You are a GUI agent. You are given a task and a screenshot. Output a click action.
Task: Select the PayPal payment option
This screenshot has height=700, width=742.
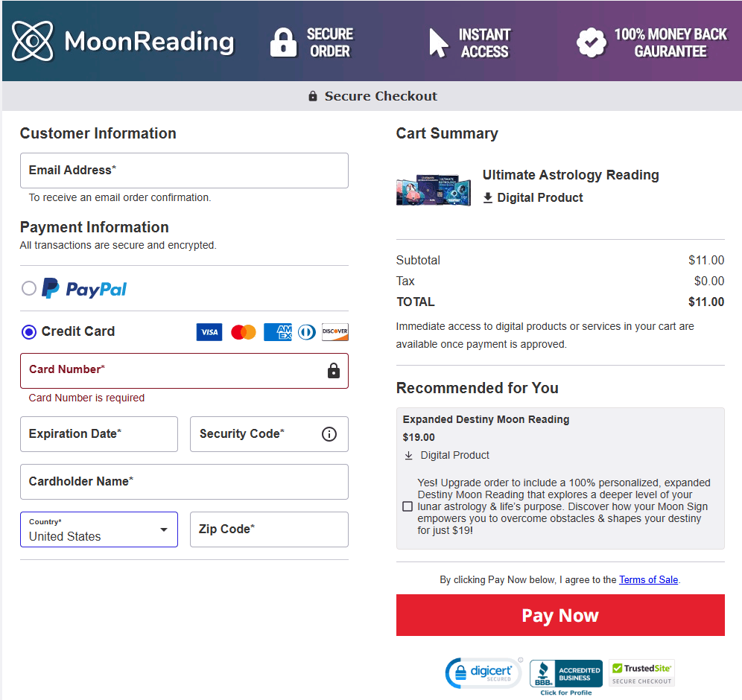click(x=29, y=288)
